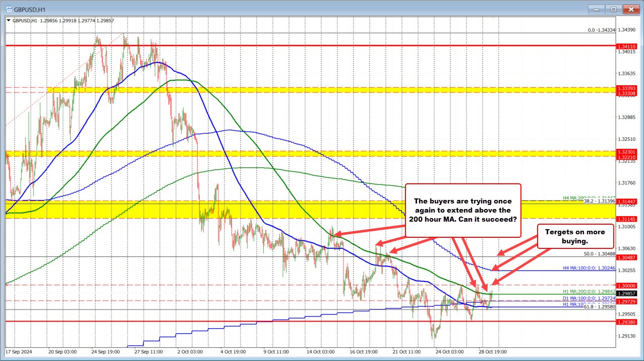644x361 pixels.
Task: Click the 1.33308 price label on right axis
Action: pyautogui.click(x=626, y=93)
